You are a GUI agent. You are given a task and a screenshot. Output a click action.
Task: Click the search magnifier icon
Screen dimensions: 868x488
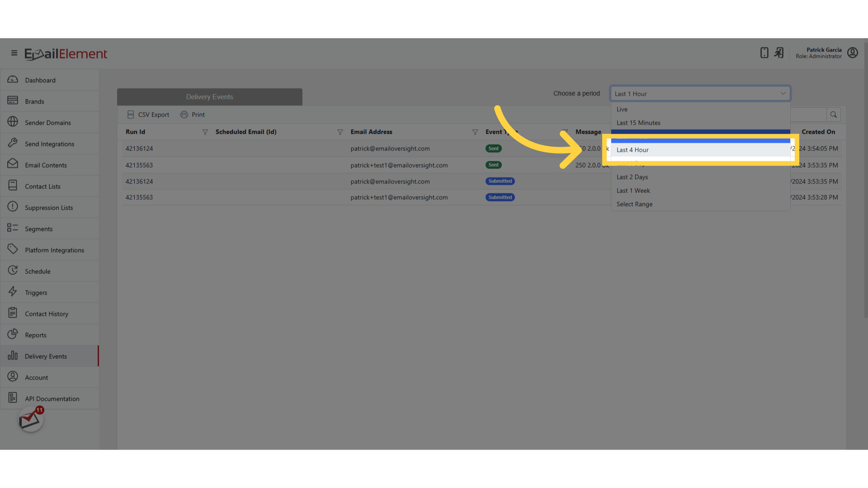(833, 115)
